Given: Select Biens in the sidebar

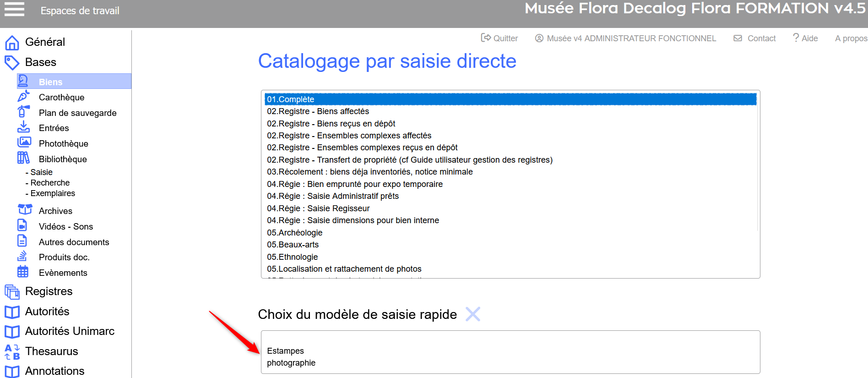Looking at the screenshot, I should click(50, 82).
